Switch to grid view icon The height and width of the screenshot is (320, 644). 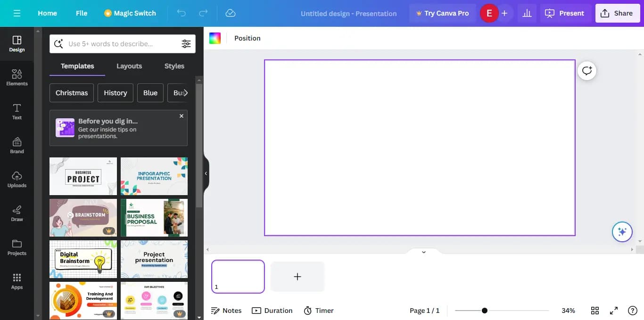595,311
